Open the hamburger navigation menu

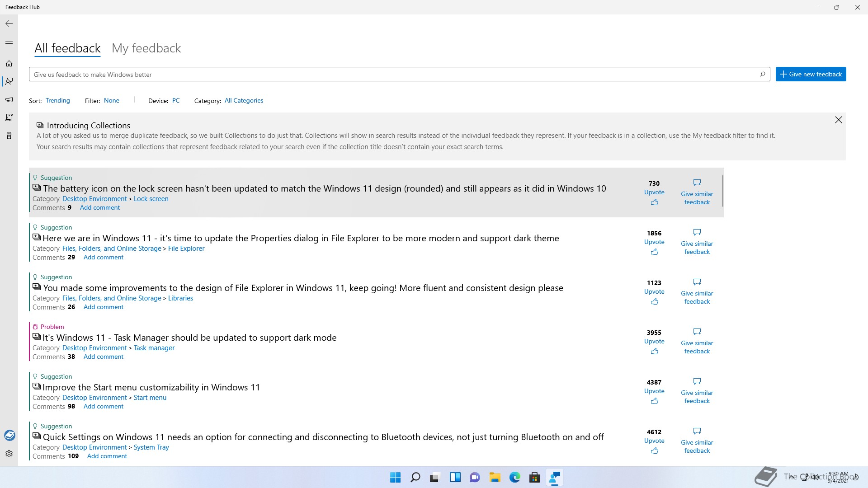(9, 42)
